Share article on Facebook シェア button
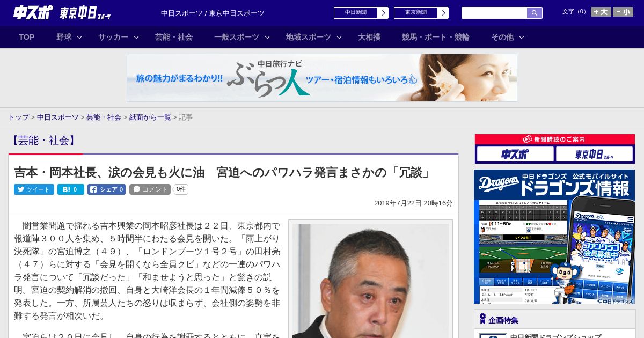The width and height of the screenshot is (644, 338). coord(106,189)
